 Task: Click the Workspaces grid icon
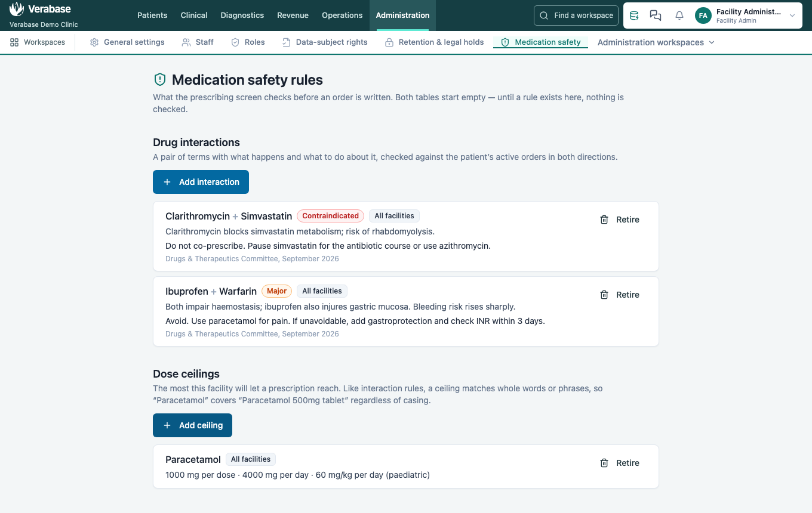[x=14, y=42]
